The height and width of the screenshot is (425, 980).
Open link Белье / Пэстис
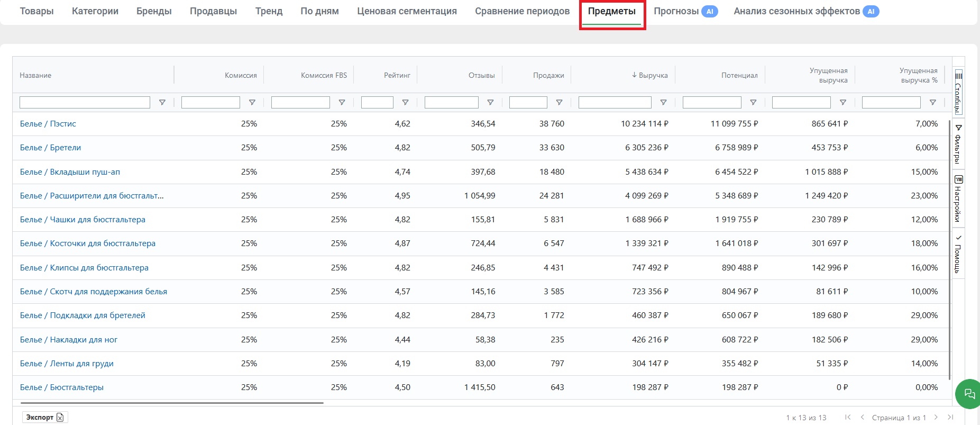pyautogui.click(x=48, y=124)
